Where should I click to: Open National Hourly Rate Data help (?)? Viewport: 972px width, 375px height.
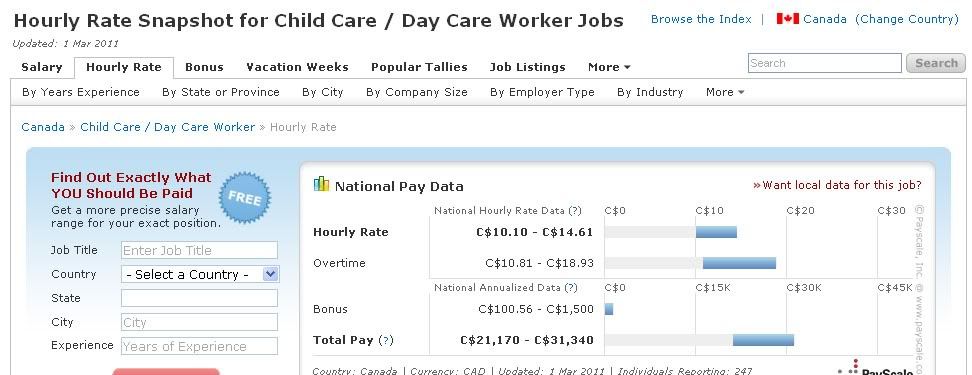click(575, 211)
